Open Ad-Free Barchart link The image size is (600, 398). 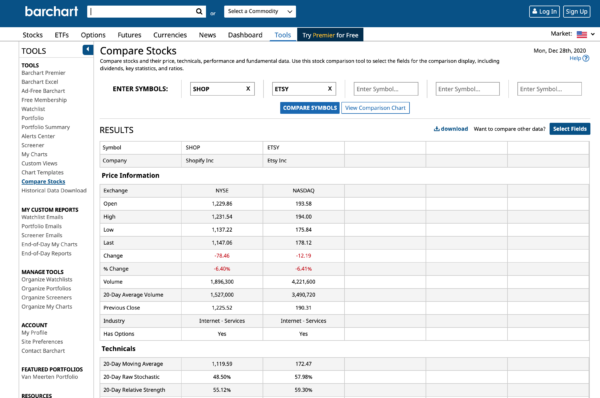[43, 91]
